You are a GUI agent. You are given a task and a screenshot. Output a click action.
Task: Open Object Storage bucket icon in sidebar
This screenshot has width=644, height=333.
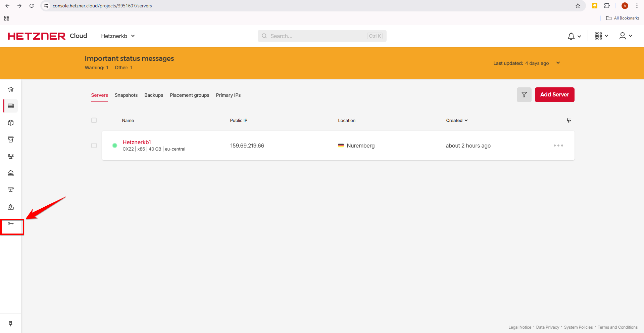click(x=11, y=140)
